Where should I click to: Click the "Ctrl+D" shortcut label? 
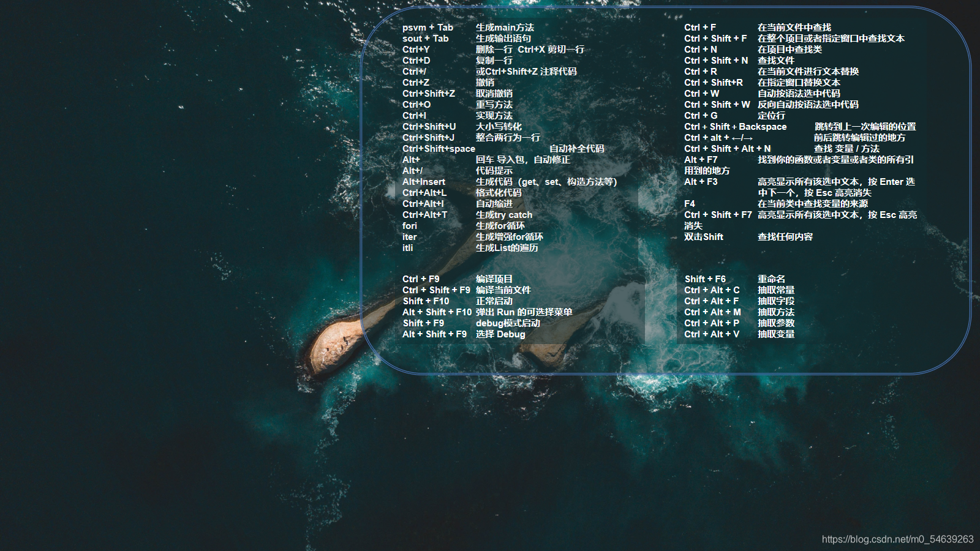(417, 61)
